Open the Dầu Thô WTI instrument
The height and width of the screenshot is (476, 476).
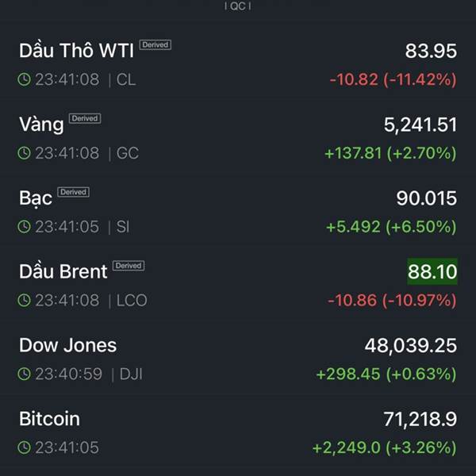point(76,51)
